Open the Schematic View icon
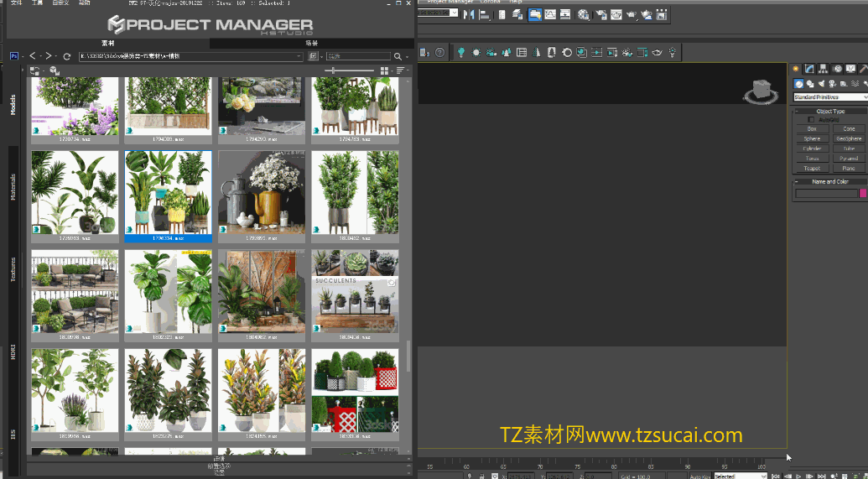 (x=565, y=15)
